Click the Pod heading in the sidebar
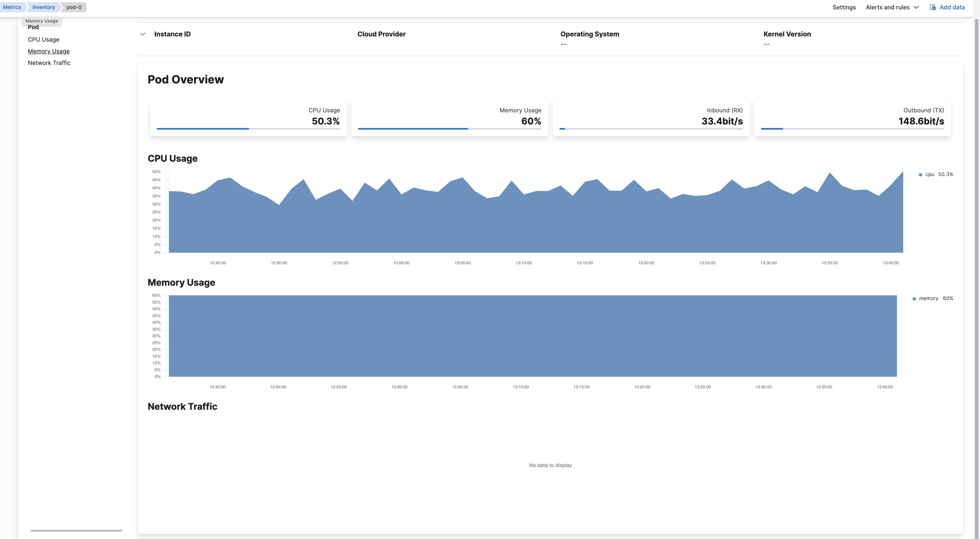 click(33, 27)
